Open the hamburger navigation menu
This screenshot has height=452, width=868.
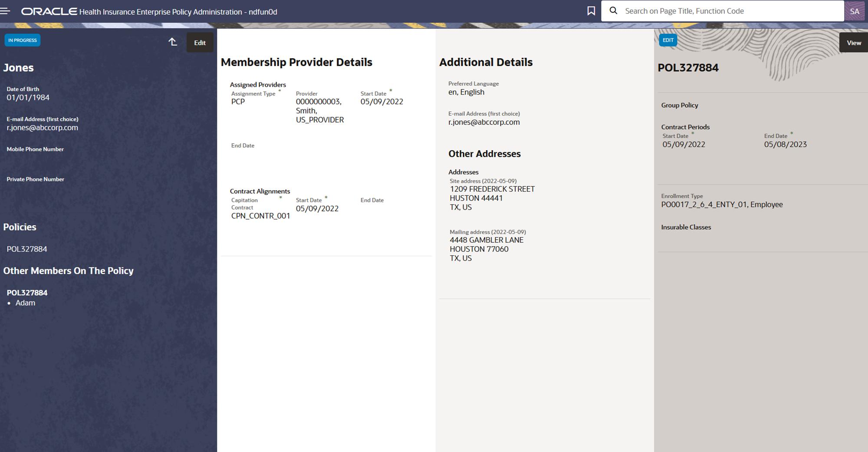click(6, 11)
